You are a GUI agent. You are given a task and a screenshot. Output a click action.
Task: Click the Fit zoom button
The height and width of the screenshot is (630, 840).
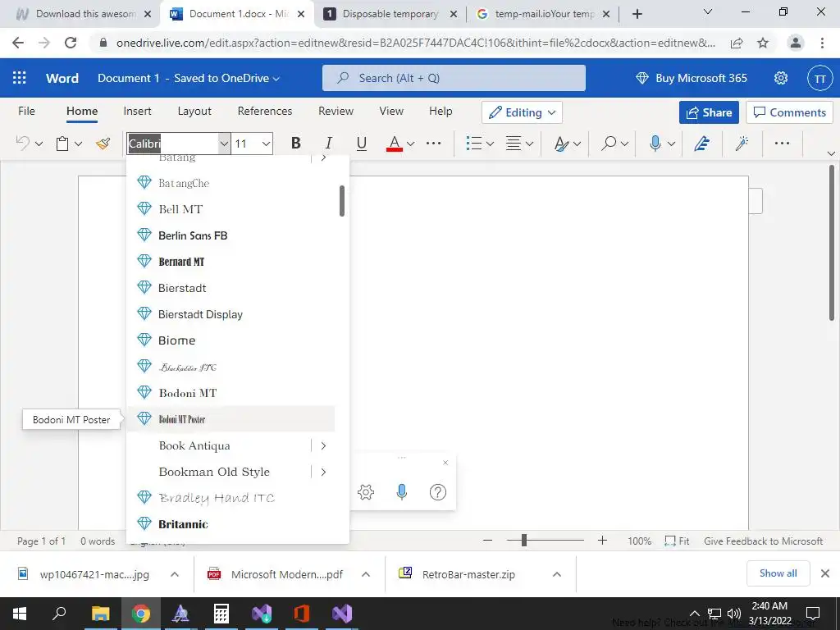(677, 541)
